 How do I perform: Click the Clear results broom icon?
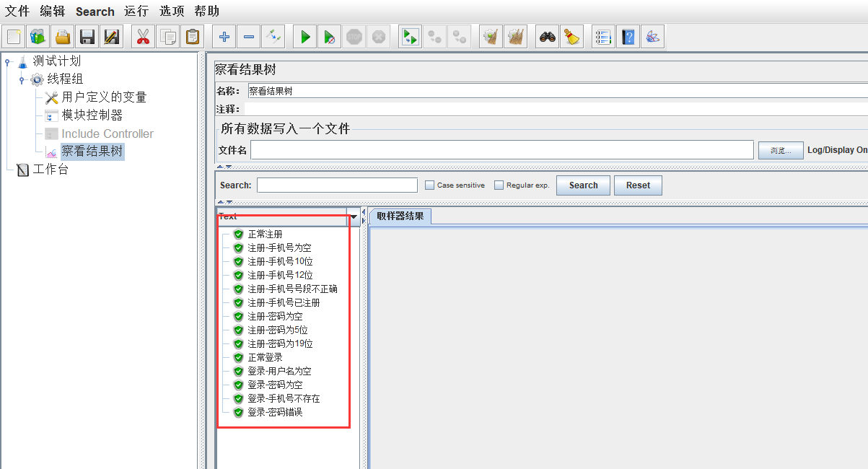point(572,36)
